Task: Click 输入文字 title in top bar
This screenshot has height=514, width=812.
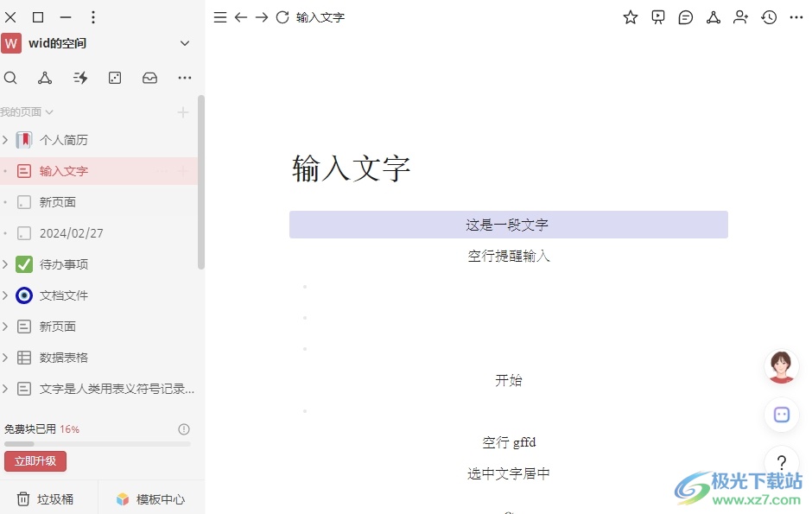Action: coord(320,17)
